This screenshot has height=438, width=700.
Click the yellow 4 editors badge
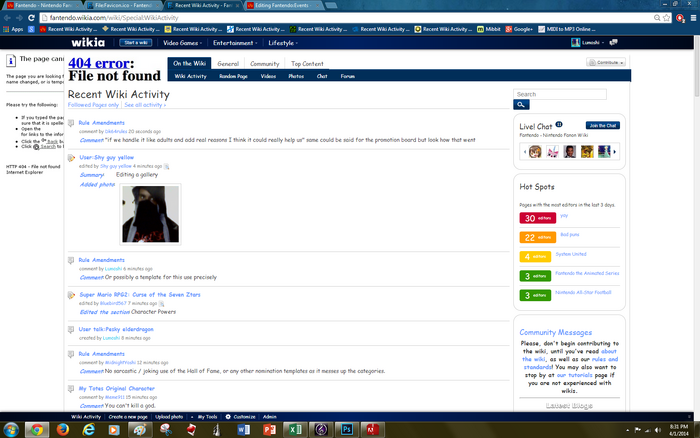[x=535, y=256]
